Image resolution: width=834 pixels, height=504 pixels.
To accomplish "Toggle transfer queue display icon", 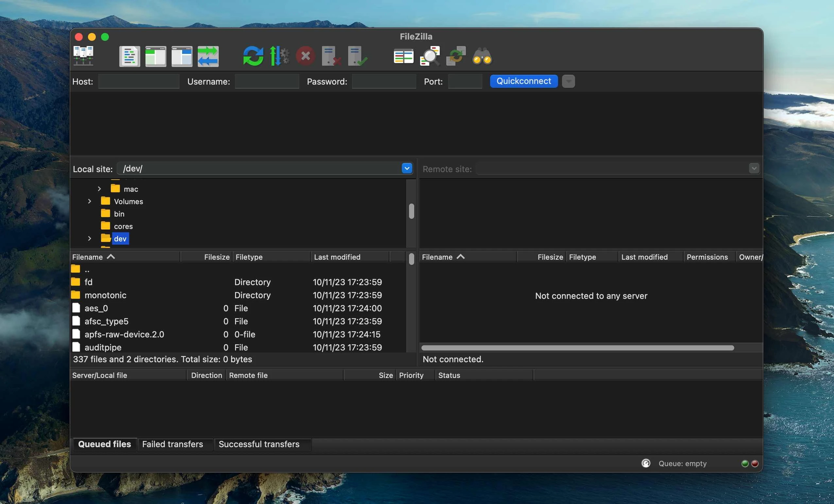I will (208, 56).
